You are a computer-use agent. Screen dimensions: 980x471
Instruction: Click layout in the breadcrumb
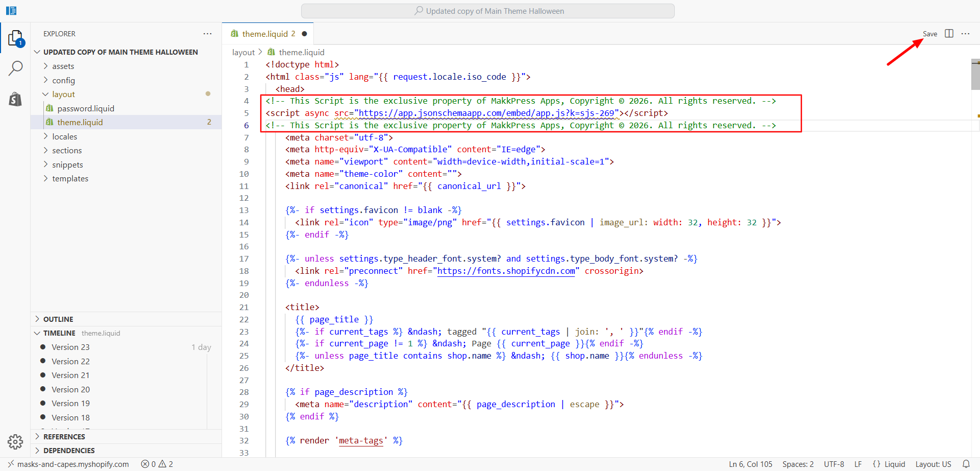[243, 52]
